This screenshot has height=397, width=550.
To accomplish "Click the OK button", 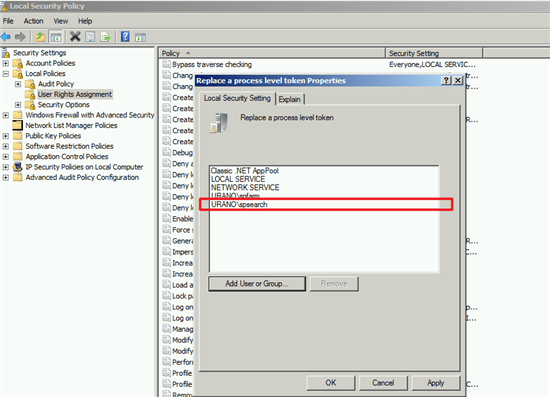I will (331, 383).
